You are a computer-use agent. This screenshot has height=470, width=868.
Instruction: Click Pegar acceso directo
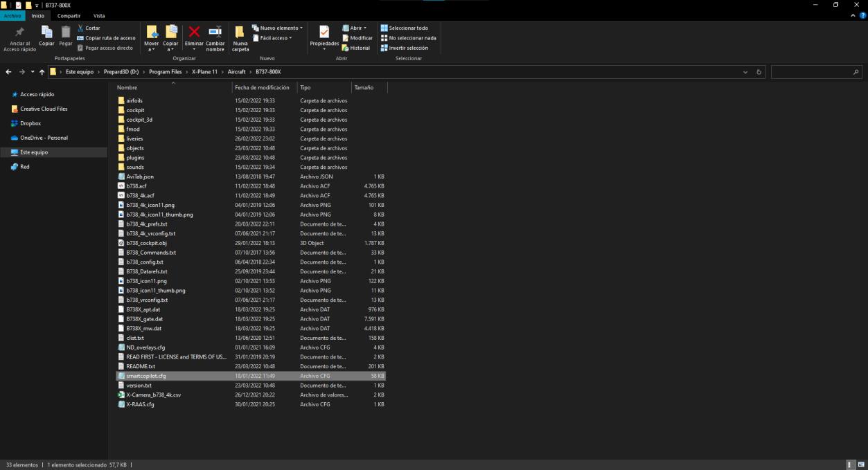click(x=105, y=48)
